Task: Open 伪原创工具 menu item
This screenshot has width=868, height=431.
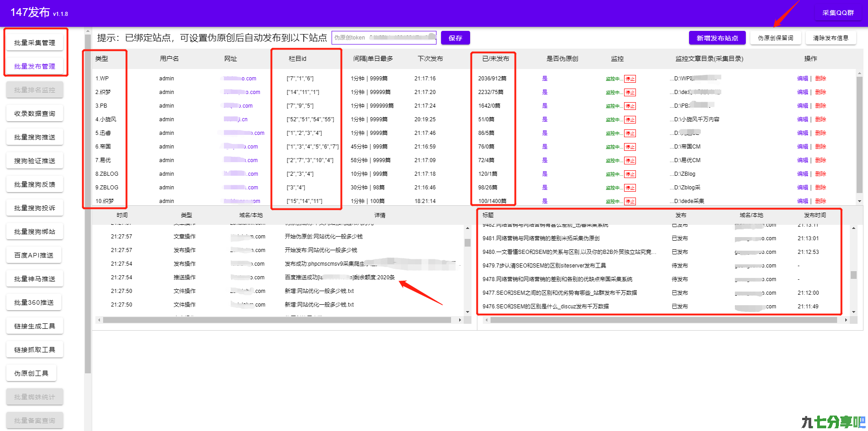Action: tap(31, 373)
